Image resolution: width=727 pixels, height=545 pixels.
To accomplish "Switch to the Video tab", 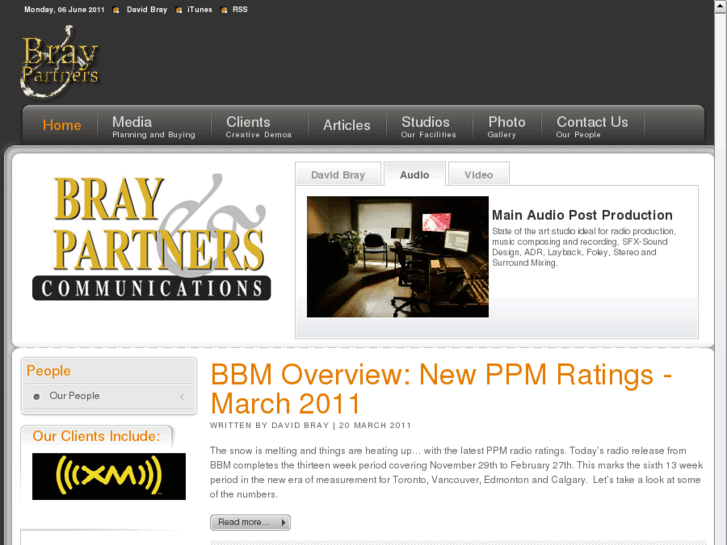I will [478, 174].
